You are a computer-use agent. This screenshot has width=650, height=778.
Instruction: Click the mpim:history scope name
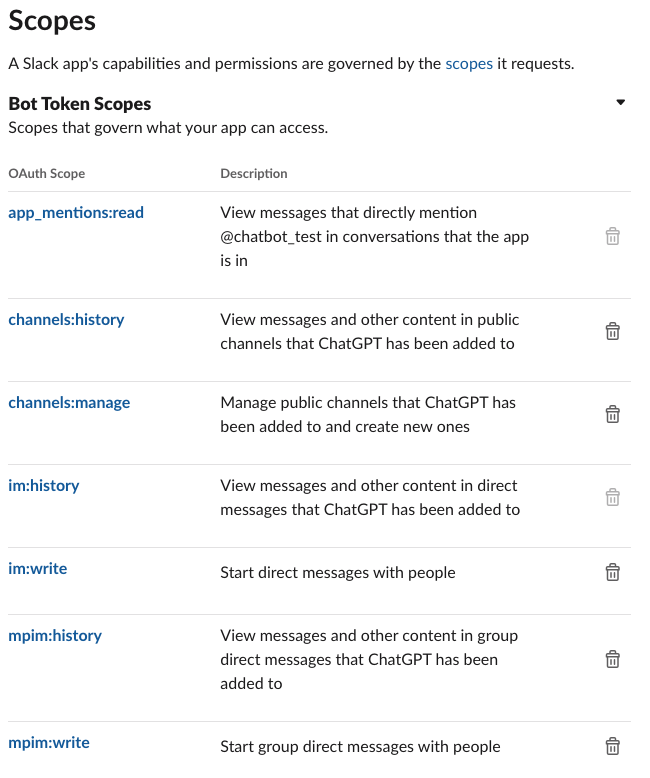pyautogui.click(x=55, y=635)
